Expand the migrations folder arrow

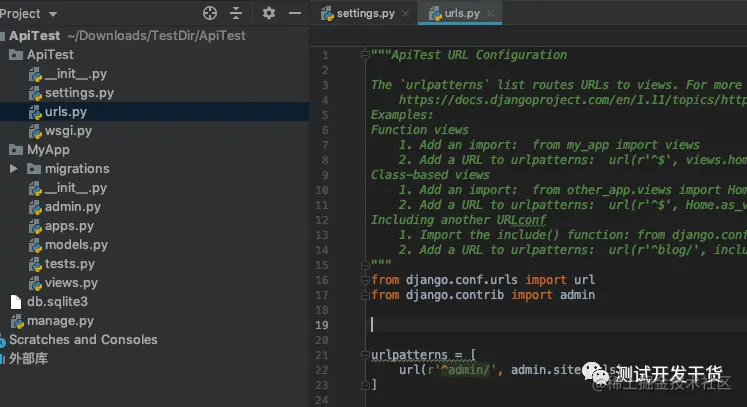pos(14,169)
